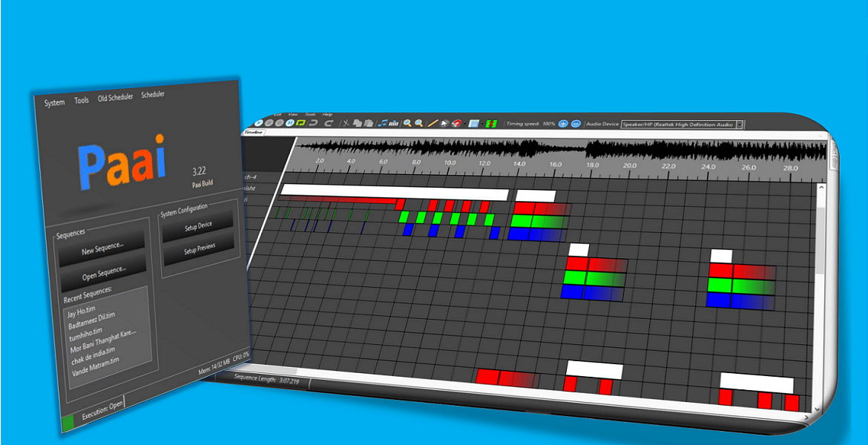
Task: Click the 14.0 mark on the time ruler
Action: [x=519, y=165]
